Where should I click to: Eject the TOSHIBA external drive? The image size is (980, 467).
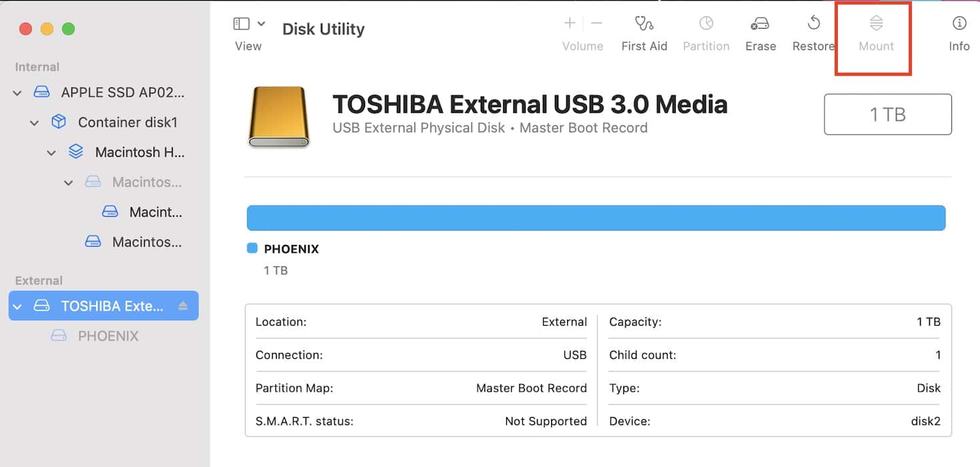click(x=183, y=306)
